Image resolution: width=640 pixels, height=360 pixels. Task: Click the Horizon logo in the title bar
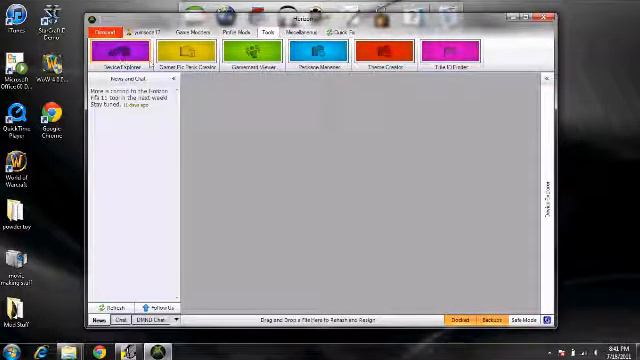[x=92, y=20]
